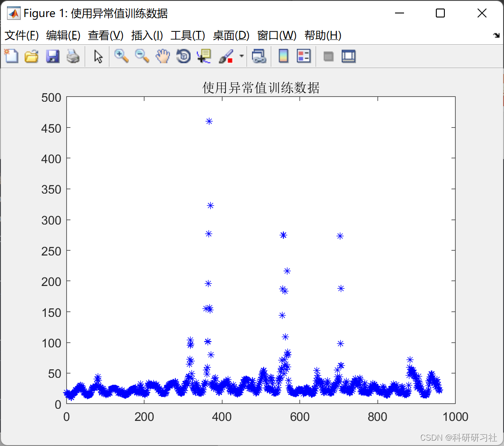Click the plot title 使用异常值训练数据
This screenshot has height=446, width=504.
(x=261, y=88)
